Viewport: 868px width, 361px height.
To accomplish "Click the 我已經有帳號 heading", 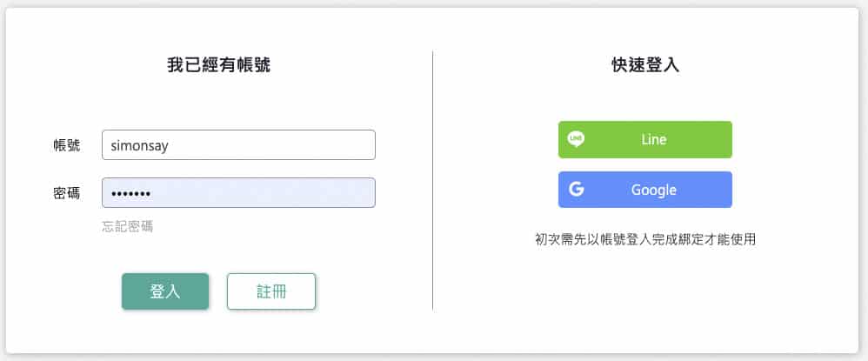I will pos(218,65).
